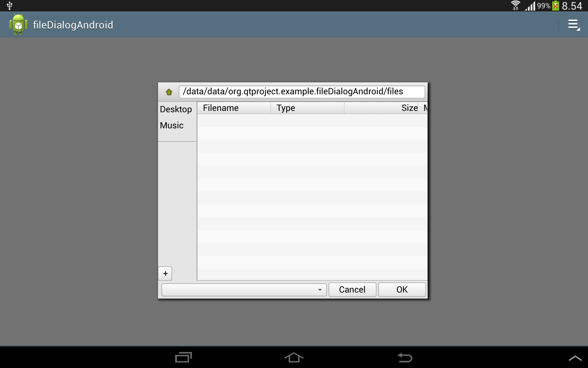Click the file path input field
Image resolution: width=588 pixels, height=368 pixels.
point(302,92)
